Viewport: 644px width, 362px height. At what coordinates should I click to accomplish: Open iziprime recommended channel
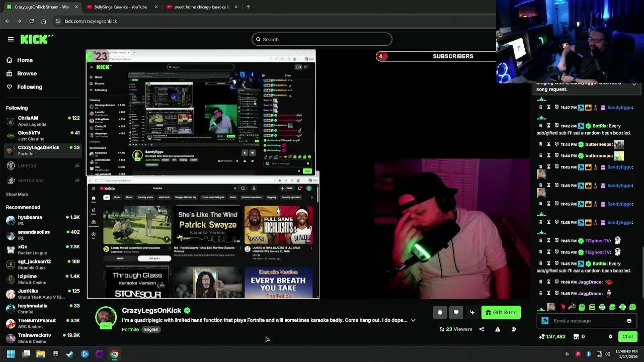click(x=43, y=279)
